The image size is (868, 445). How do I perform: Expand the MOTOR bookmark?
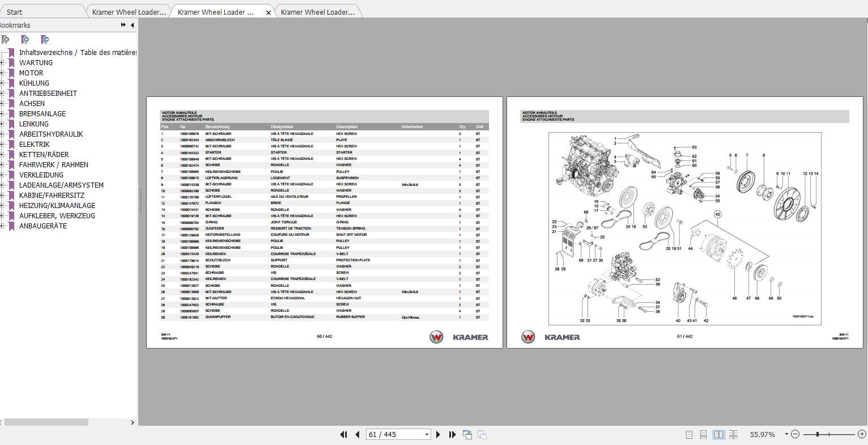(x=2, y=73)
